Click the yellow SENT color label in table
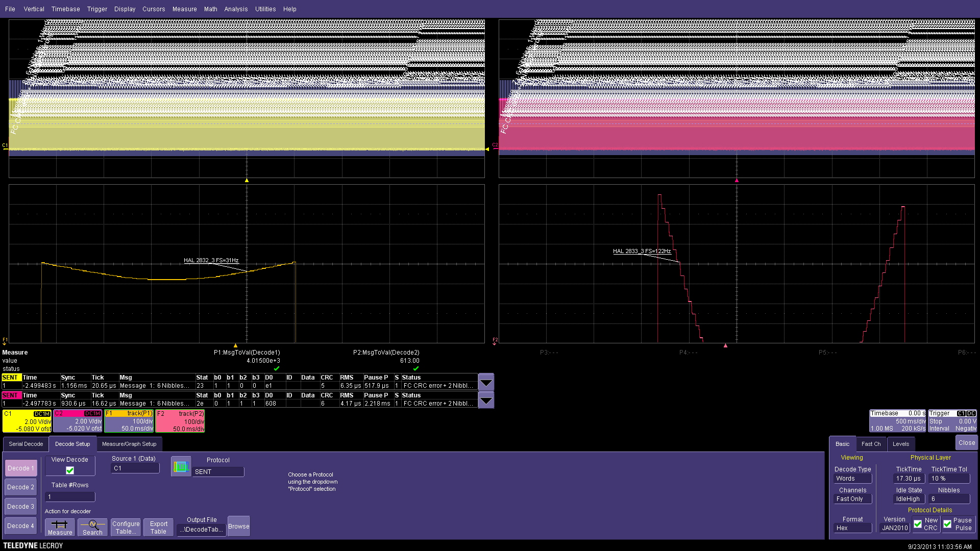 [10, 378]
